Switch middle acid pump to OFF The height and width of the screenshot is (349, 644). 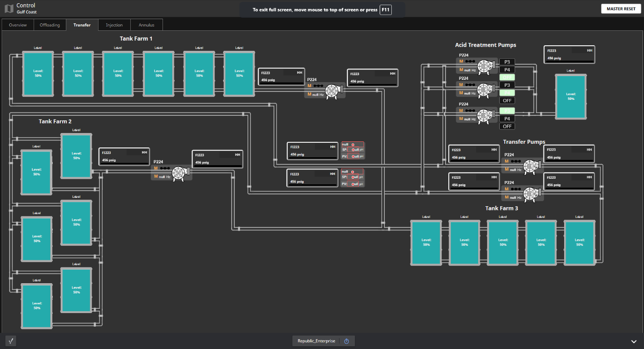point(507,100)
